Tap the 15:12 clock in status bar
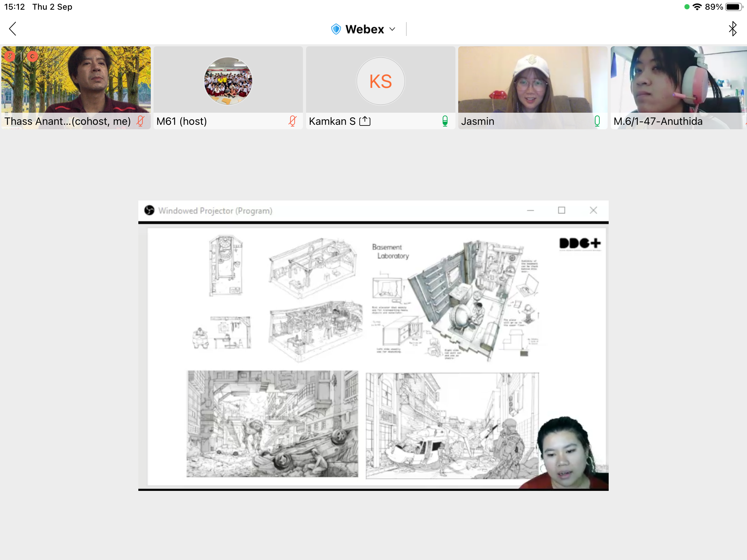 [15, 7]
